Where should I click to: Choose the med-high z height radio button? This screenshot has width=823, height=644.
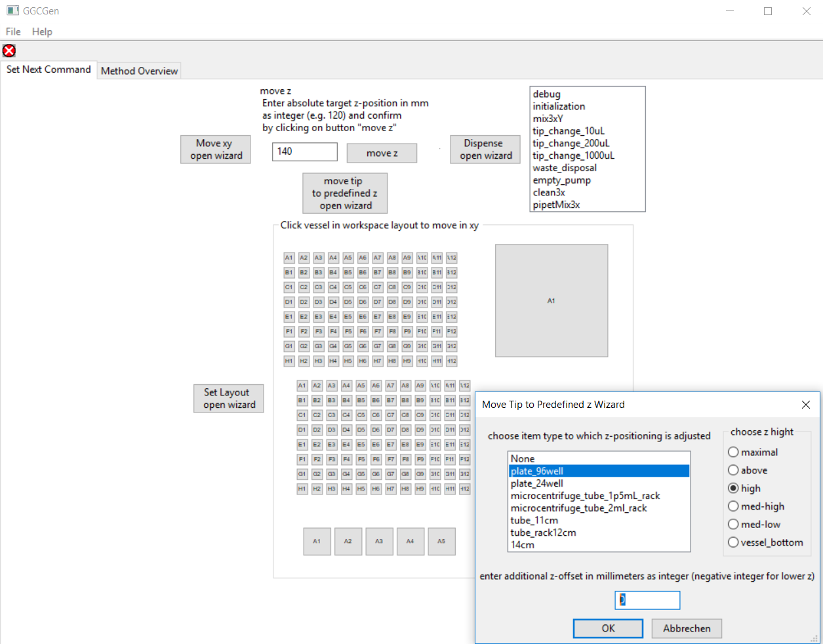pyautogui.click(x=734, y=506)
